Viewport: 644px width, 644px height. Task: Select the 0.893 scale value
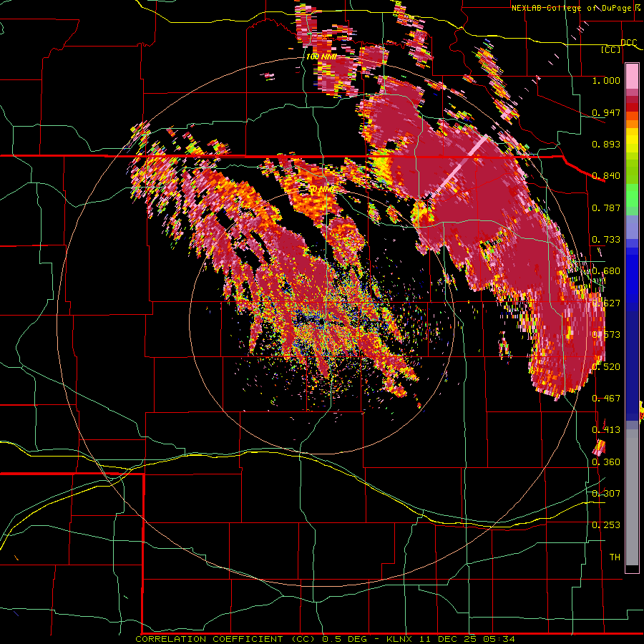tap(606, 144)
